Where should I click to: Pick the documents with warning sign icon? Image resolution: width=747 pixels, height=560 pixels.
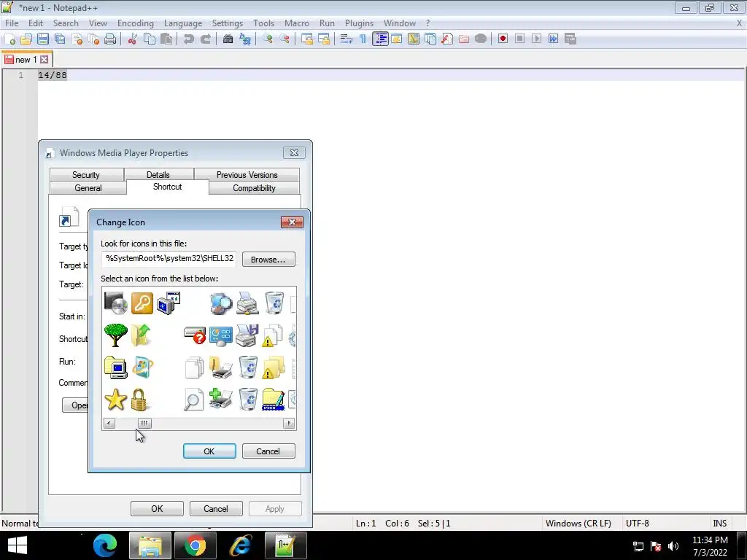[273, 335]
